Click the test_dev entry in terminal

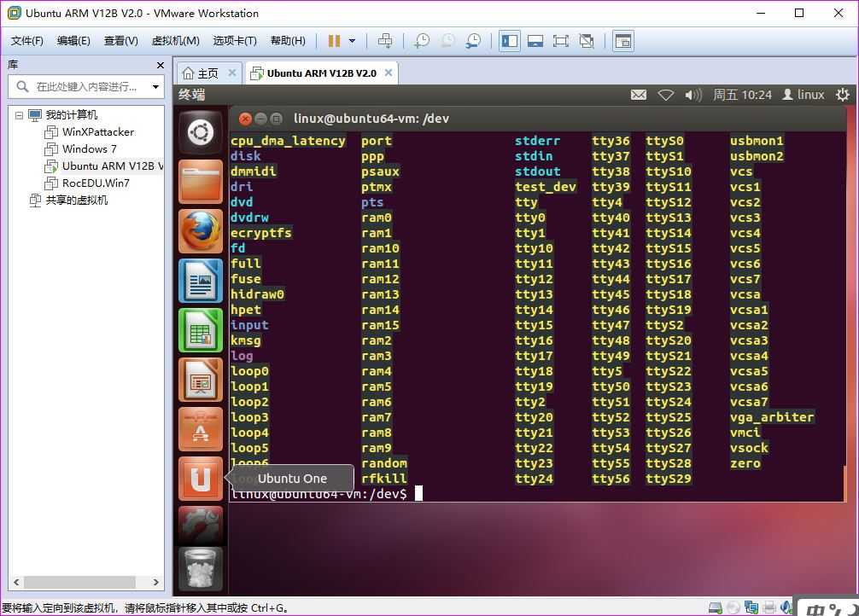(x=545, y=187)
